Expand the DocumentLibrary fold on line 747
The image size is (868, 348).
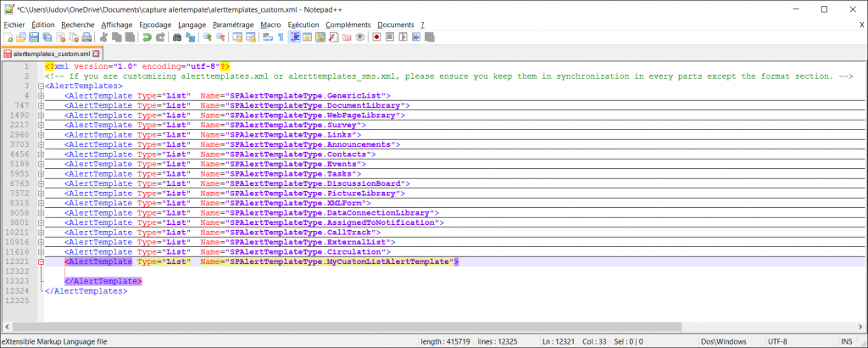pos(41,105)
